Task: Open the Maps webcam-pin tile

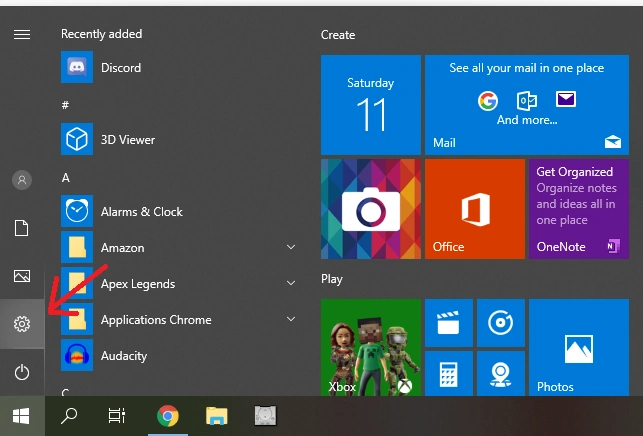Action: pyautogui.click(x=501, y=374)
